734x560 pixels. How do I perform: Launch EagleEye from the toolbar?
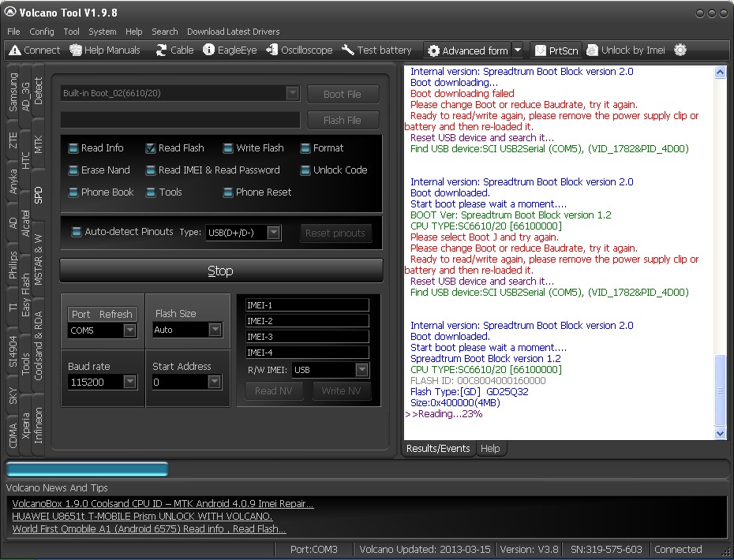[230, 50]
